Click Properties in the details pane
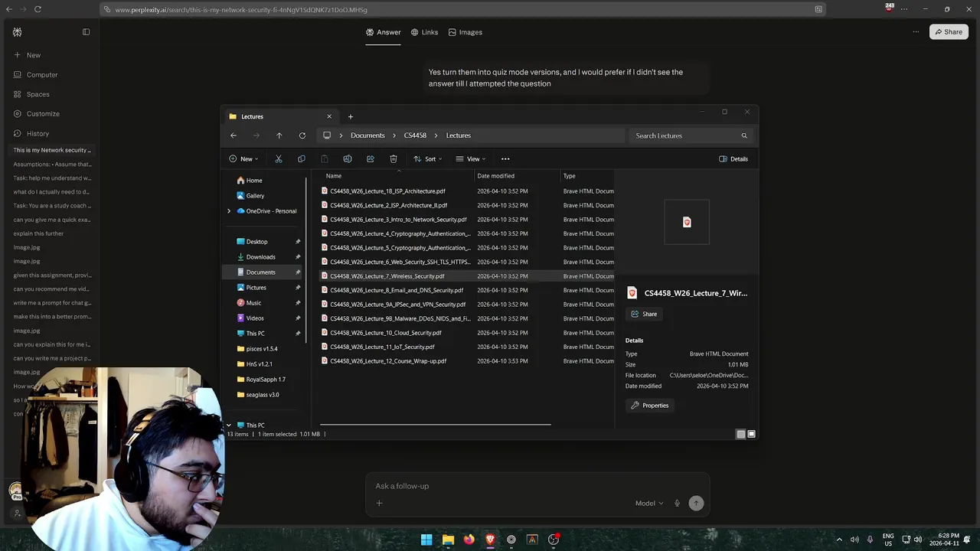The height and width of the screenshot is (551, 980). tap(649, 406)
